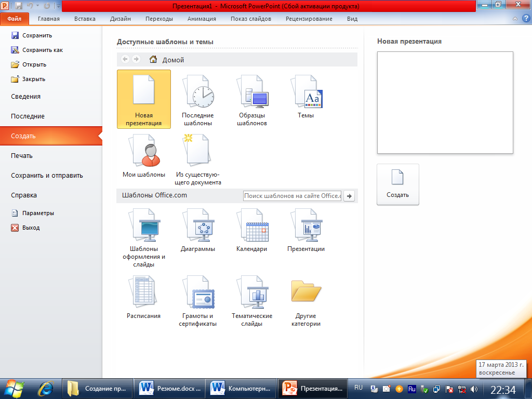Open Параметры options
Image resolution: width=532 pixels, height=399 pixels.
pos(33,213)
